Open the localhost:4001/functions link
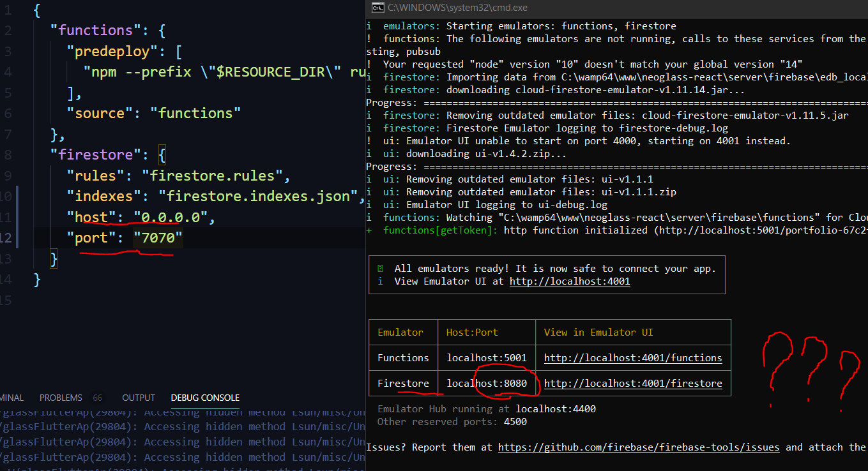The image size is (868, 471). point(632,357)
